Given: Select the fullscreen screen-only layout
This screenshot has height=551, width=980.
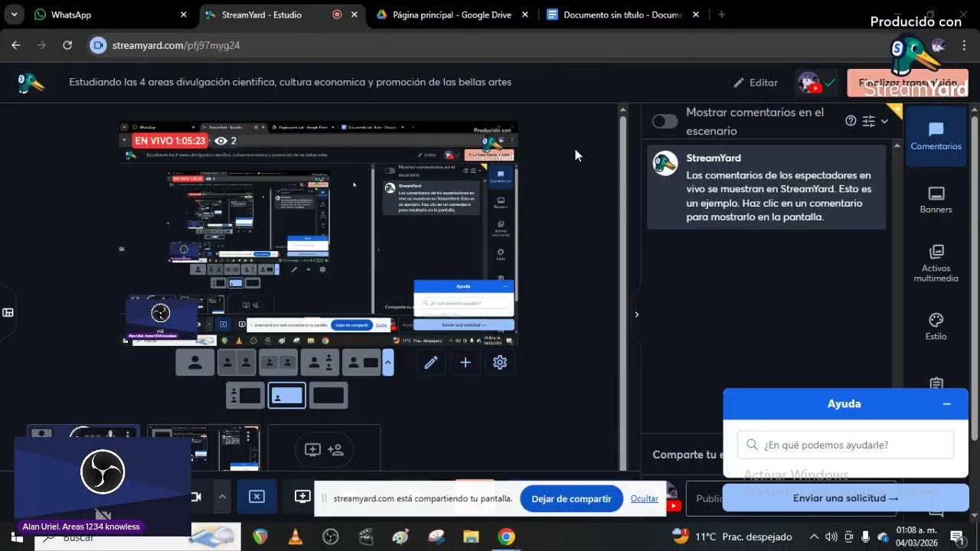Looking at the screenshot, I should (328, 396).
